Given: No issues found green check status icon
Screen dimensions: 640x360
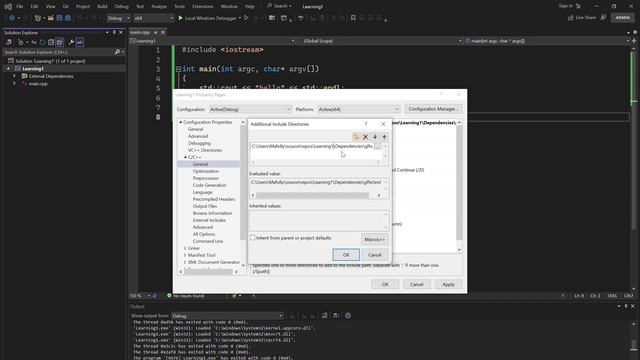Looking at the screenshot, I should [x=169, y=296].
